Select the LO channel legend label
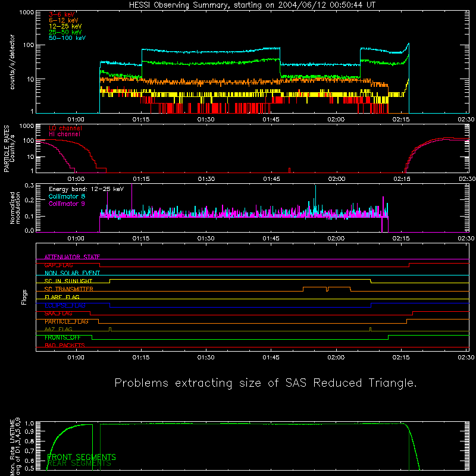The image size is (476, 476). [x=65, y=128]
